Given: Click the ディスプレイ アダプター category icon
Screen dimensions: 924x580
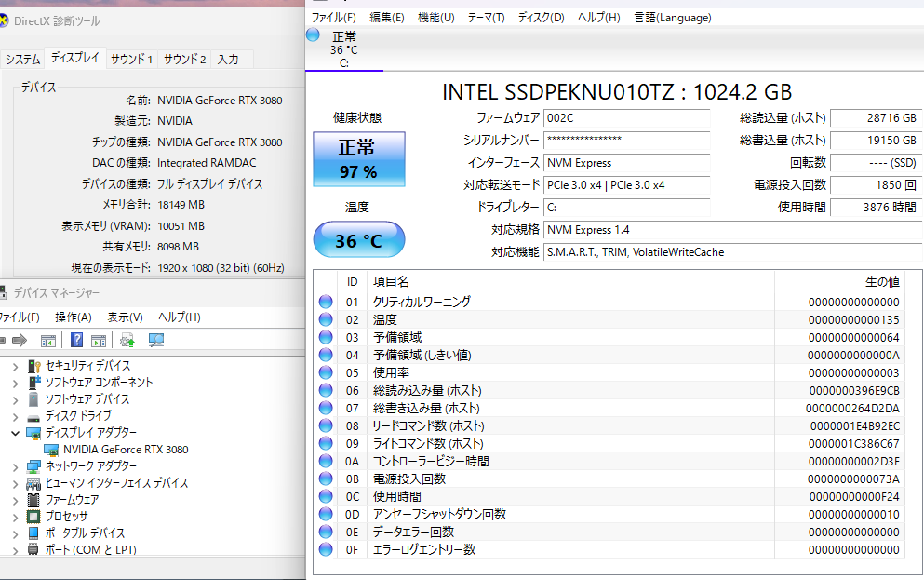Looking at the screenshot, I should (33, 433).
